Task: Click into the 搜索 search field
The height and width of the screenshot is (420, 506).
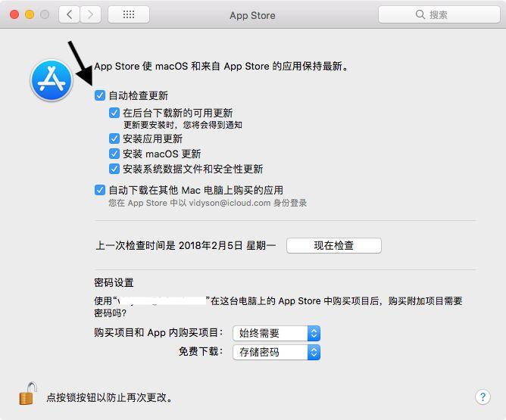Action: [439, 14]
